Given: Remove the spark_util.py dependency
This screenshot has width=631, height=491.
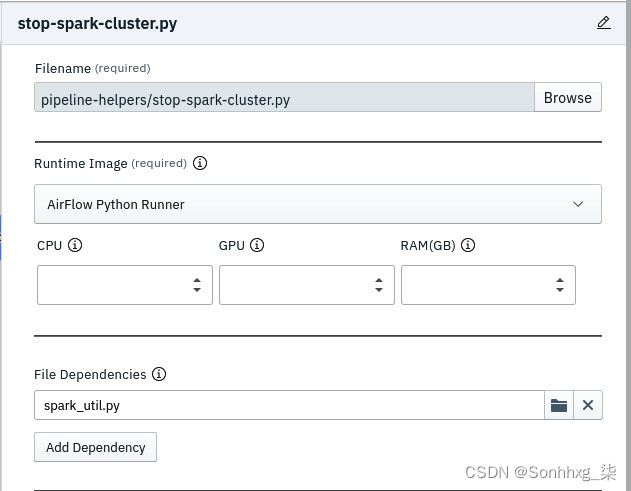Looking at the screenshot, I should tap(588, 405).
